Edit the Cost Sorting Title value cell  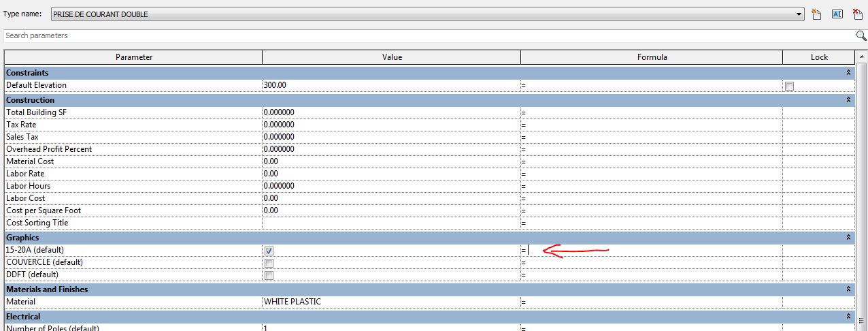pyautogui.click(x=391, y=223)
